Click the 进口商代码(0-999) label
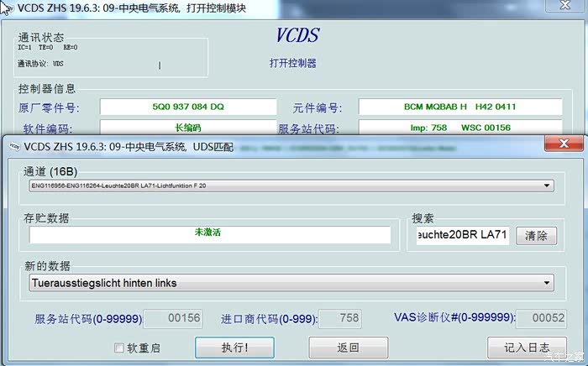588x366 pixels. coord(269,319)
